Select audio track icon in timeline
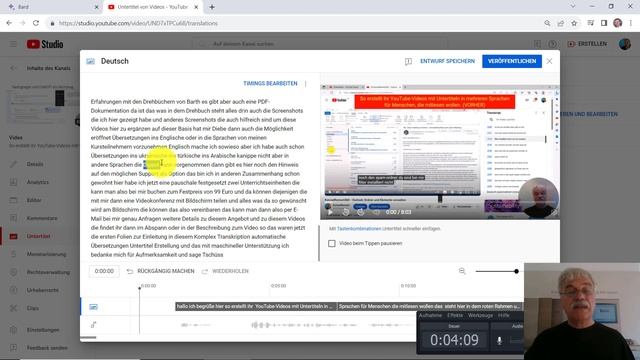This screenshot has height=360, width=640. coord(93,325)
